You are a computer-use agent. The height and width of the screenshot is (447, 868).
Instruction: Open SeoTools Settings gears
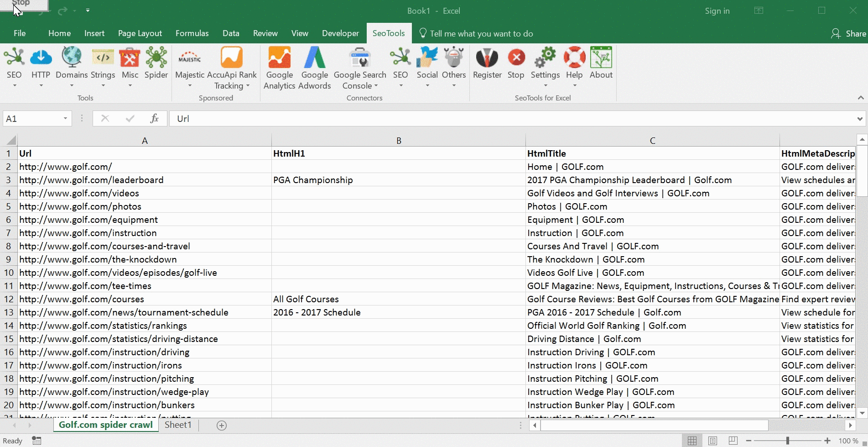pyautogui.click(x=545, y=67)
